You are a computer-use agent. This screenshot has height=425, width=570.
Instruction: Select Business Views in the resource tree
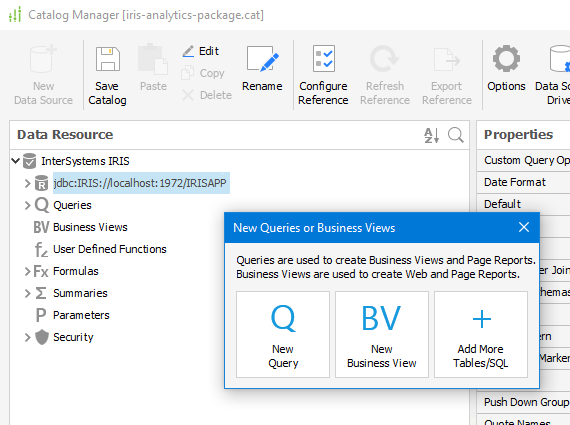click(x=90, y=227)
